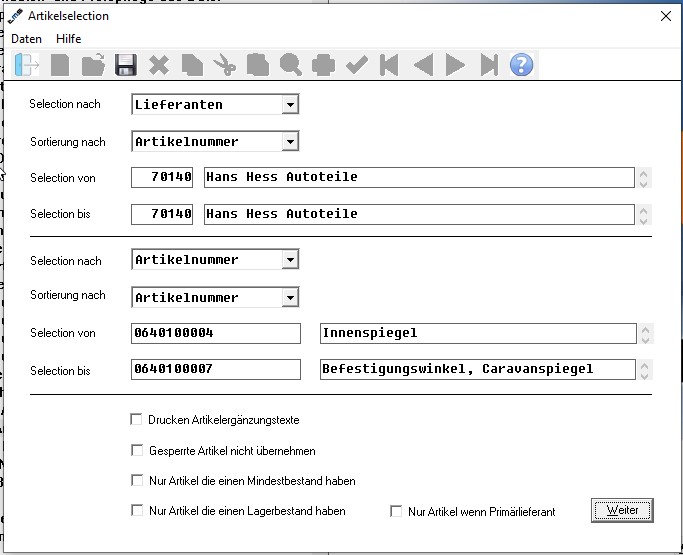The height and width of the screenshot is (555, 683).
Task: Click Selection bis Hans Hess Autoteile field
Action: (x=419, y=214)
